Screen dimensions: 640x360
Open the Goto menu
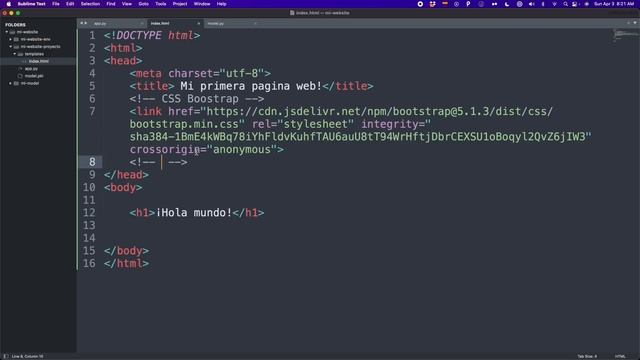[144, 4]
